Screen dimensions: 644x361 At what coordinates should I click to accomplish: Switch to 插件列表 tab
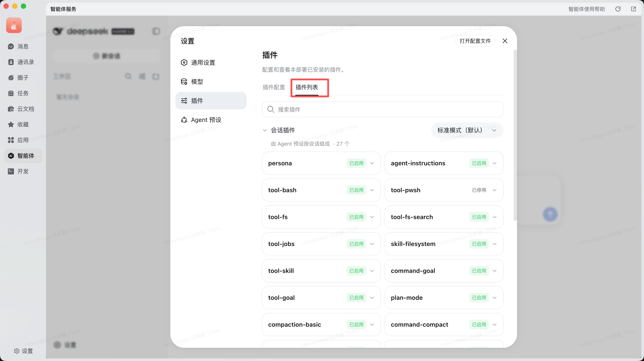pos(307,87)
